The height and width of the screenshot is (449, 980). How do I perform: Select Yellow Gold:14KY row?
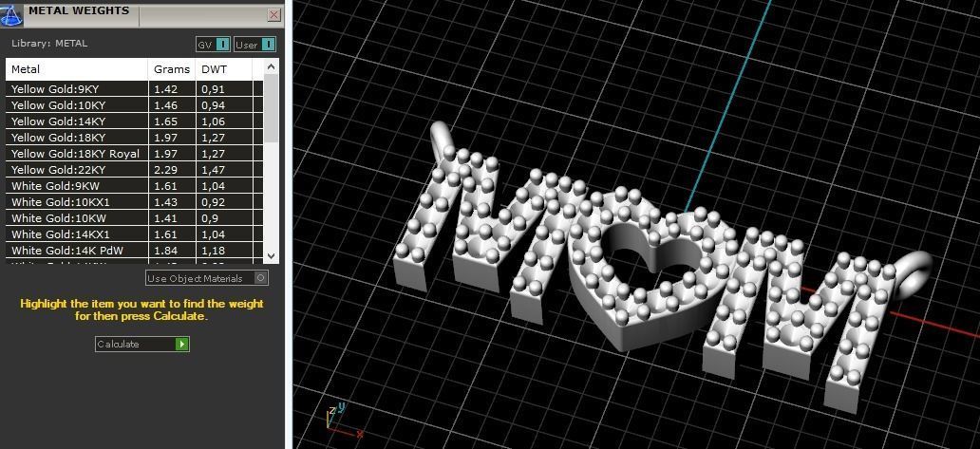135,122
